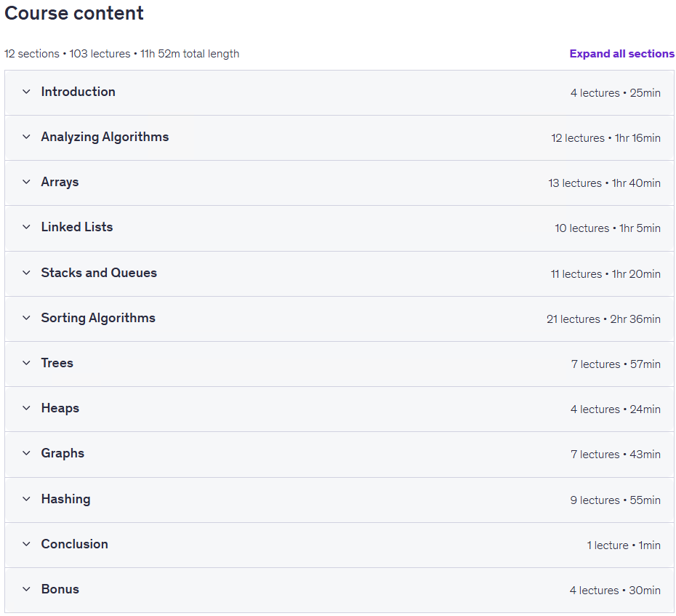The width and height of the screenshot is (676, 616).
Task: Click the '13 lectures • 1hr 40min' text
Action: tap(604, 183)
